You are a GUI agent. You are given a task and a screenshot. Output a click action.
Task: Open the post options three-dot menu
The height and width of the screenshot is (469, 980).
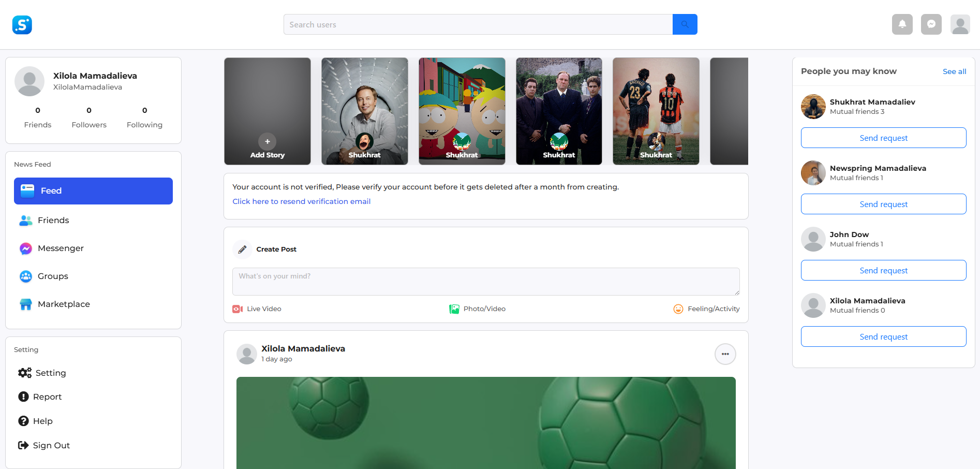point(725,354)
